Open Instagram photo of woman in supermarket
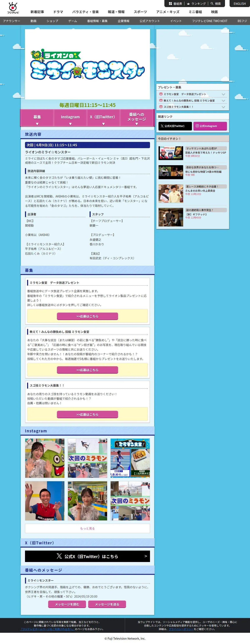 [x=87, y=501]
